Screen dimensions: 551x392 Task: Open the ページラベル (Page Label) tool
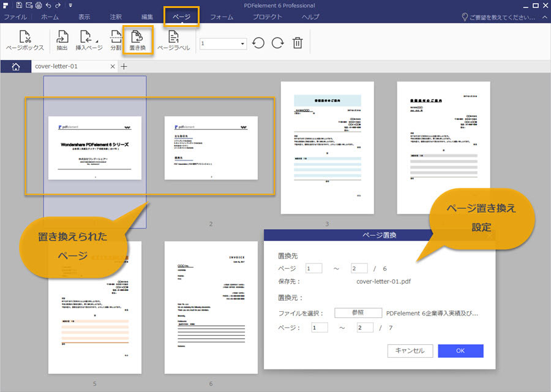click(x=174, y=40)
